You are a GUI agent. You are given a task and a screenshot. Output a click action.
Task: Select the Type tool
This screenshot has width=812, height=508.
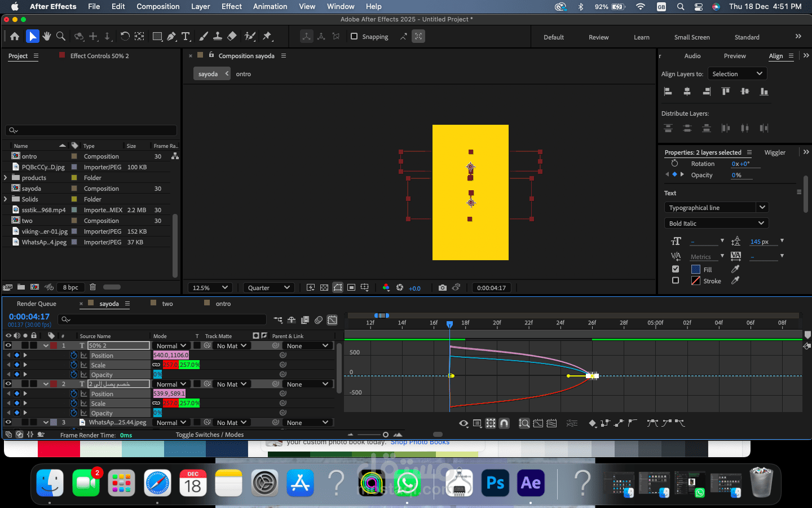click(186, 37)
